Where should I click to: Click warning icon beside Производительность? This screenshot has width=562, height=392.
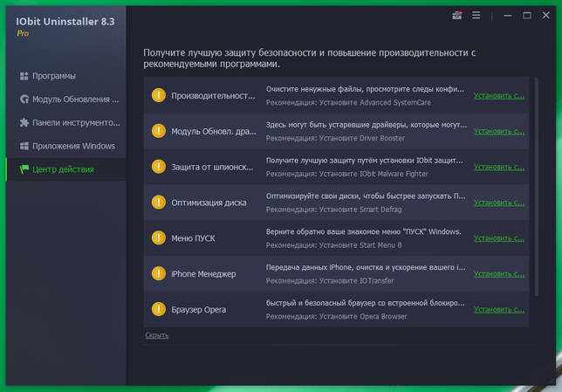pyautogui.click(x=159, y=95)
